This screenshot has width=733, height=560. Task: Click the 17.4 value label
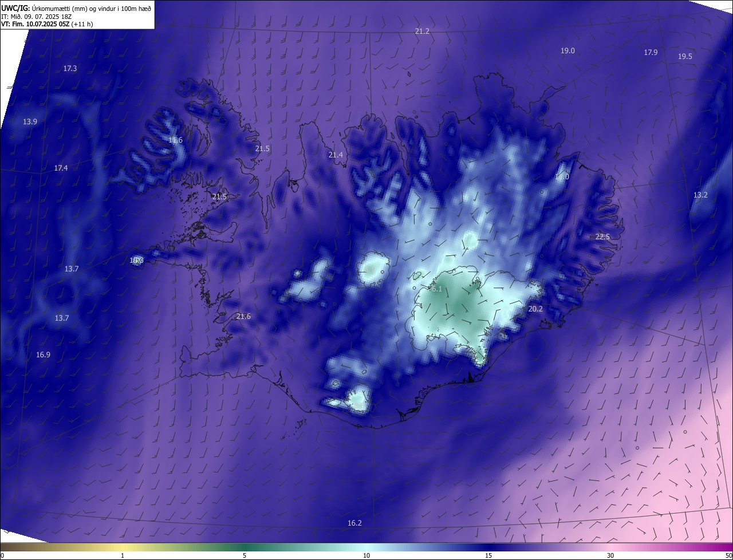(61, 168)
